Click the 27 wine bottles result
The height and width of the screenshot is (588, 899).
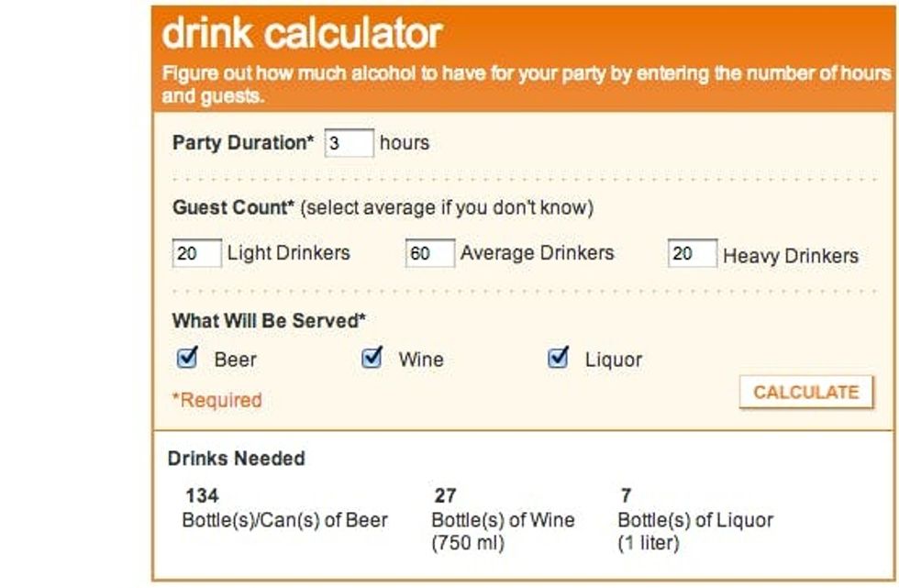tap(445, 496)
